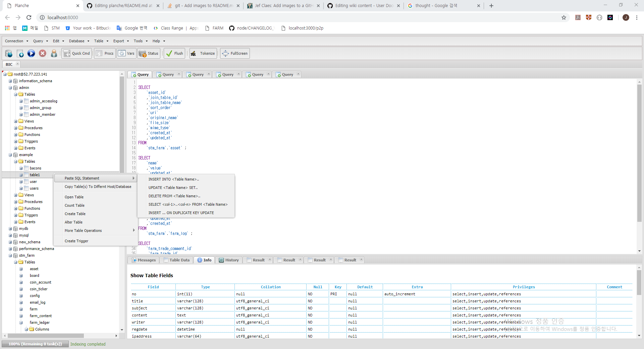Click the new query page-plus toolbar icon
Viewport: 644px width, 349px height.
[x=20, y=53]
